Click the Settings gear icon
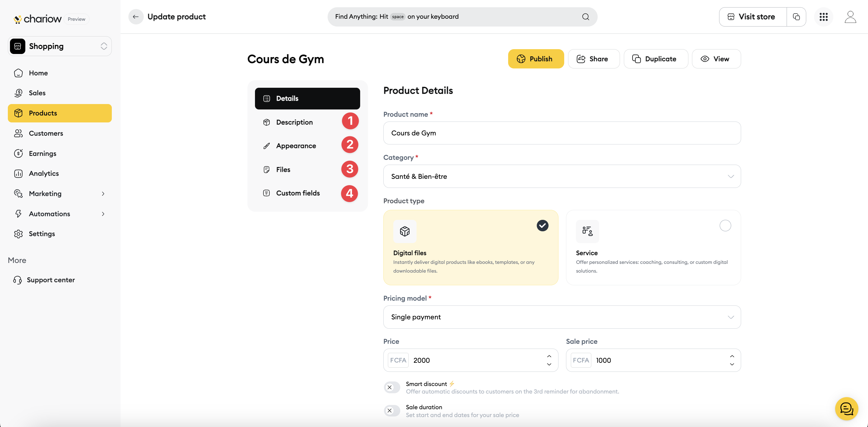The width and height of the screenshot is (868, 427). [x=18, y=234]
